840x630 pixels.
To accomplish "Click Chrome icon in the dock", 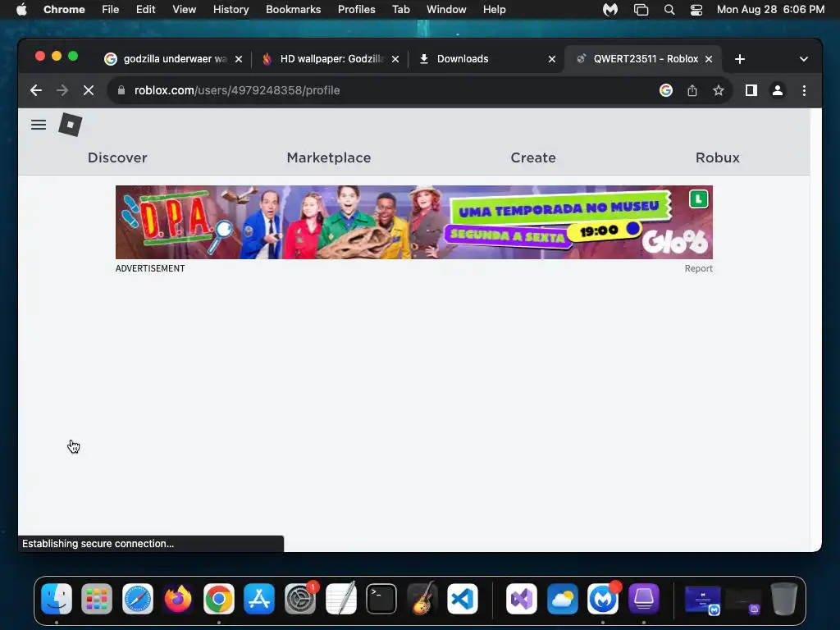I will 218,599.
